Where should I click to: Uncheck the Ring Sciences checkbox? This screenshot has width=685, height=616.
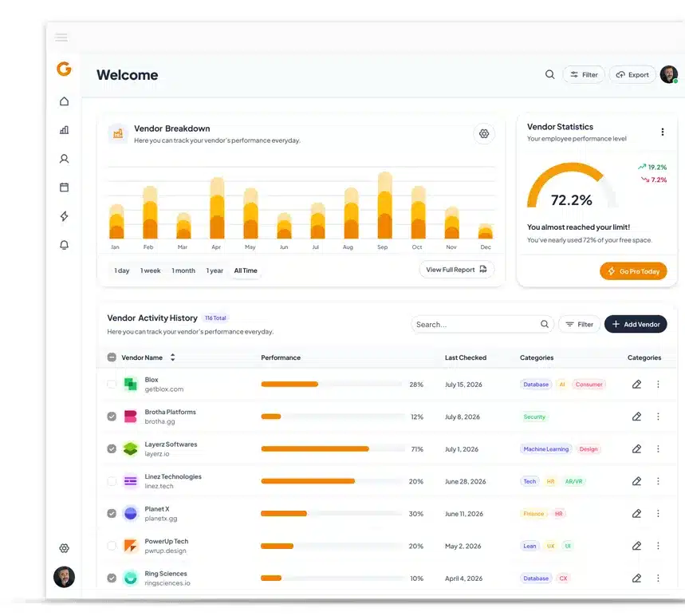tap(112, 578)
